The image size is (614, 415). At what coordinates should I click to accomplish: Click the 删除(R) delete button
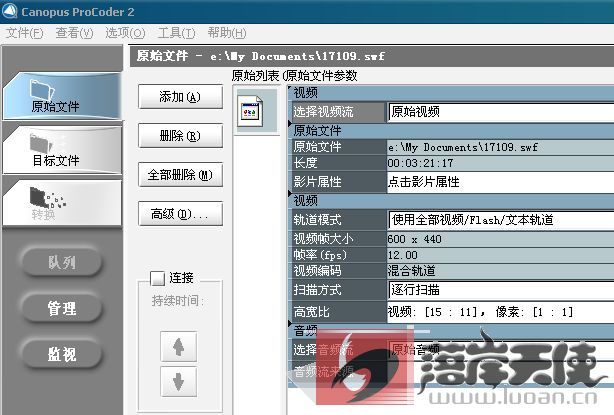coord(181,135)
